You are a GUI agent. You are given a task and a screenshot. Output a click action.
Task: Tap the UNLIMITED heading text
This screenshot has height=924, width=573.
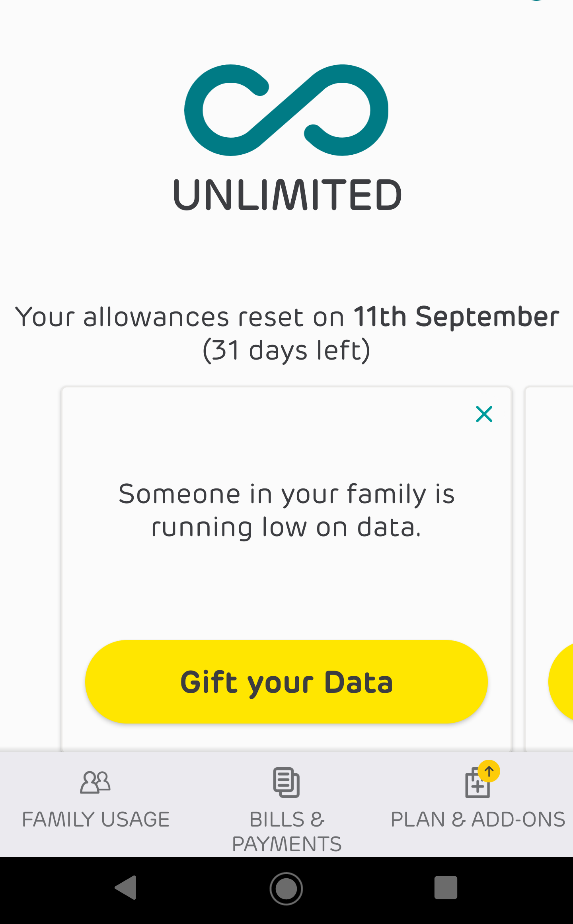tap(287, 195)
